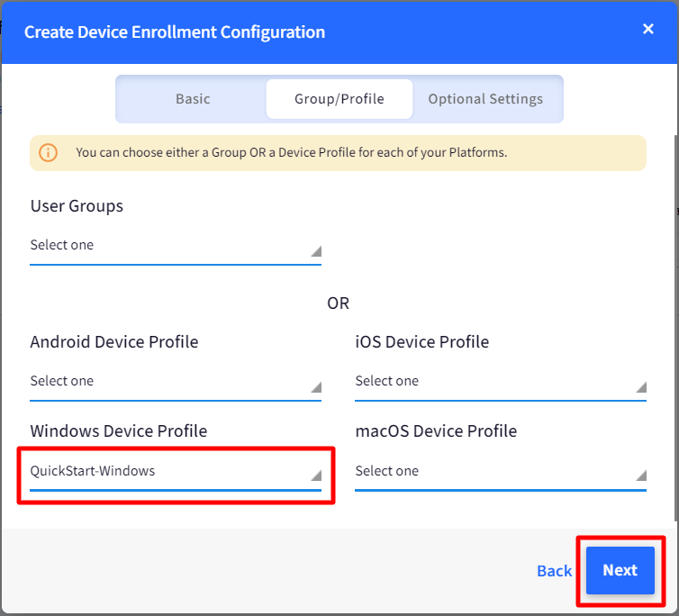The image size is (679, 616).
Task: Click the macOS Device Profile triangle arrow
Action: (x=640, y=476)
